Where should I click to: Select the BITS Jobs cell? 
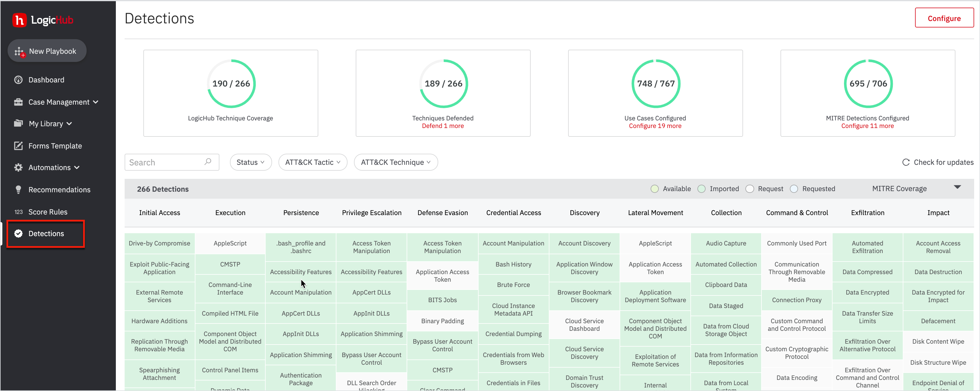pyautogui.click(x=442, y=300)
